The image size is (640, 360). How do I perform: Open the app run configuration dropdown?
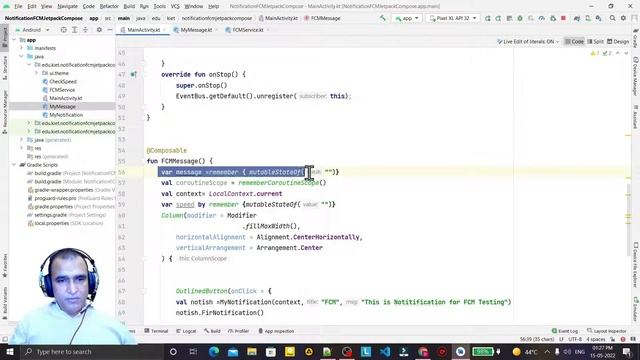click(407, 18)
